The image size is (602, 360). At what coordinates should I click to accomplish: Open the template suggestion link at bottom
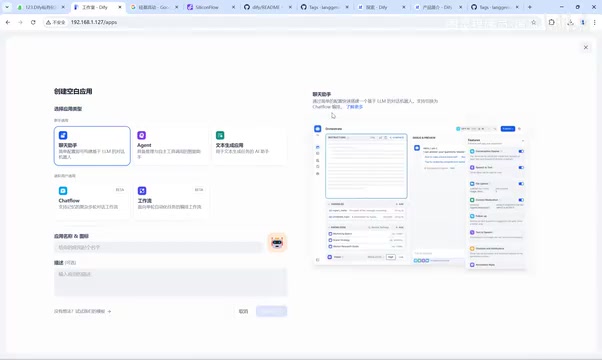tap(83, 311)
